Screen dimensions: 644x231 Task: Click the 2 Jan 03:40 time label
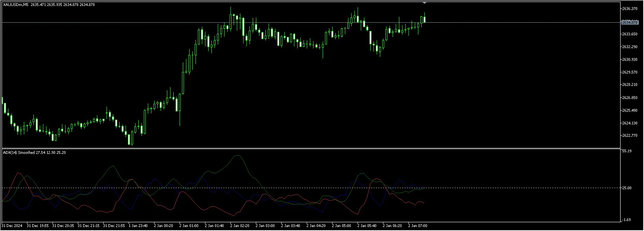pyautogui.click(x=290, y=226)
